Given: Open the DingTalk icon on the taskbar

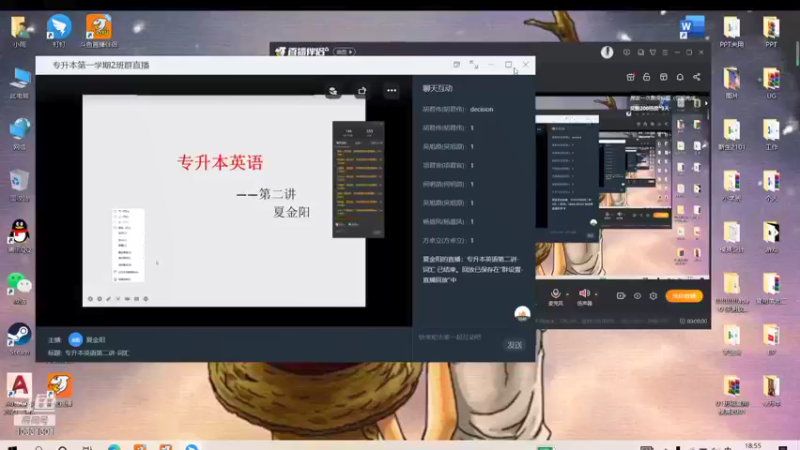Looking at the screenshot, I should coord(192,447).
